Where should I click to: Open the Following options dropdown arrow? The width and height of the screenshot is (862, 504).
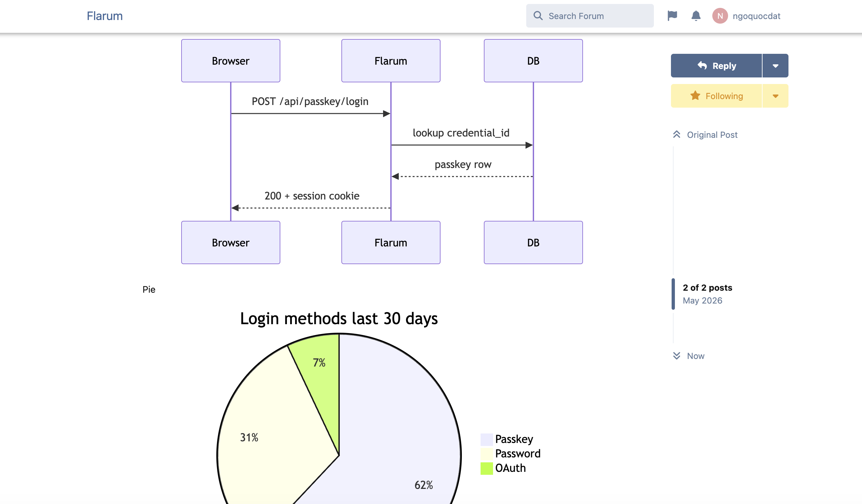pos(775,96)
